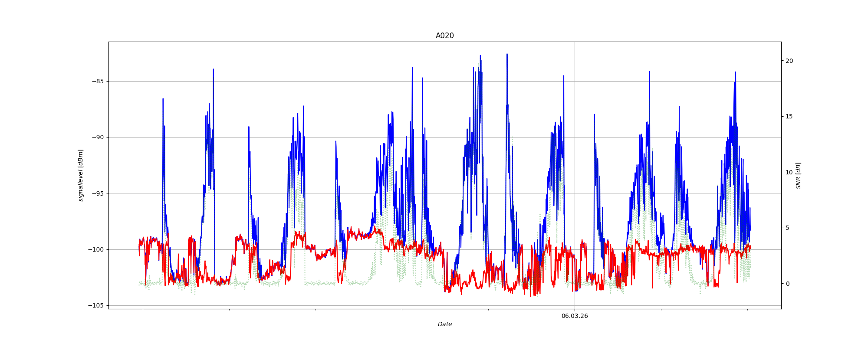Click the chart title A020
This screenshot has height=347, width=868.
444,36
